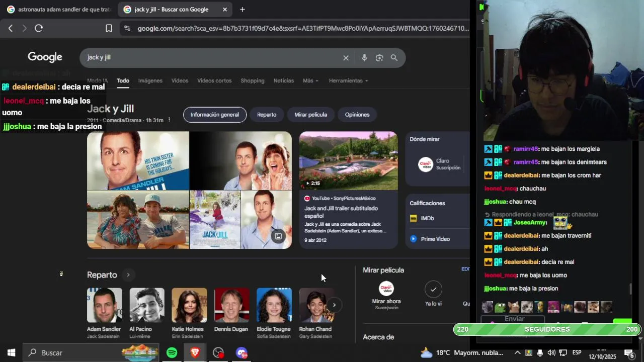Switch to the 'Imágenes' search tab

pos(150,81)
